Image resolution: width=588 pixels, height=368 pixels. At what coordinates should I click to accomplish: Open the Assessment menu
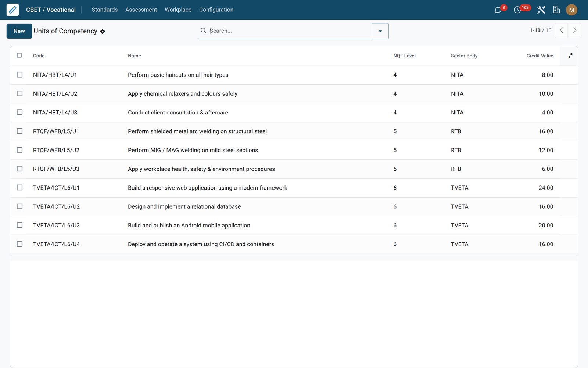pos(141,10)
